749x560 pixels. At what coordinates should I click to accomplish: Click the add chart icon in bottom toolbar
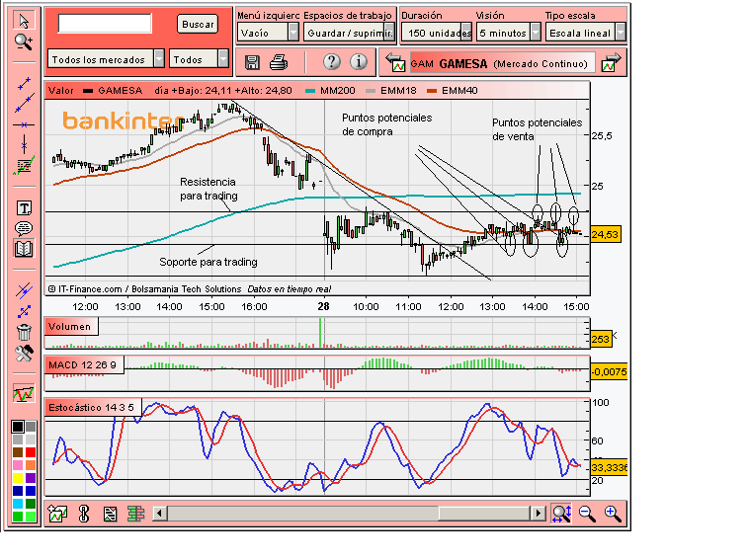coord(57,514)
